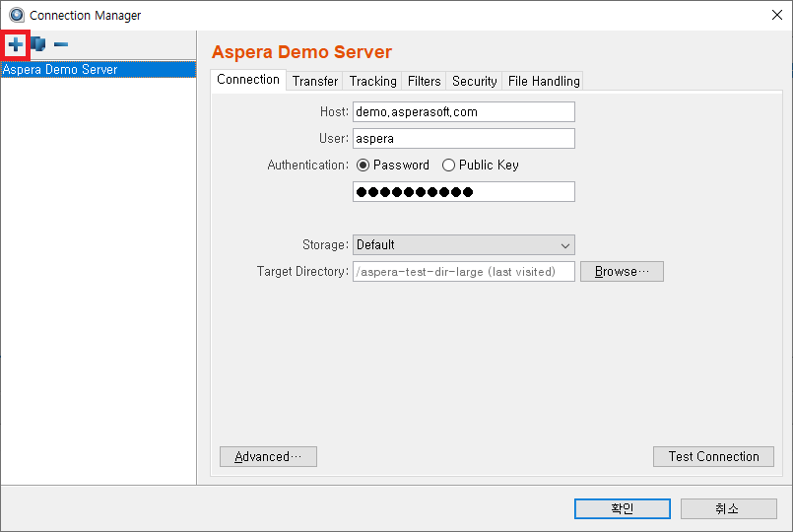The height and width of the screenshot is (532, 793).
Task: Remove connection with minus icon
Action: coord(61,44)
